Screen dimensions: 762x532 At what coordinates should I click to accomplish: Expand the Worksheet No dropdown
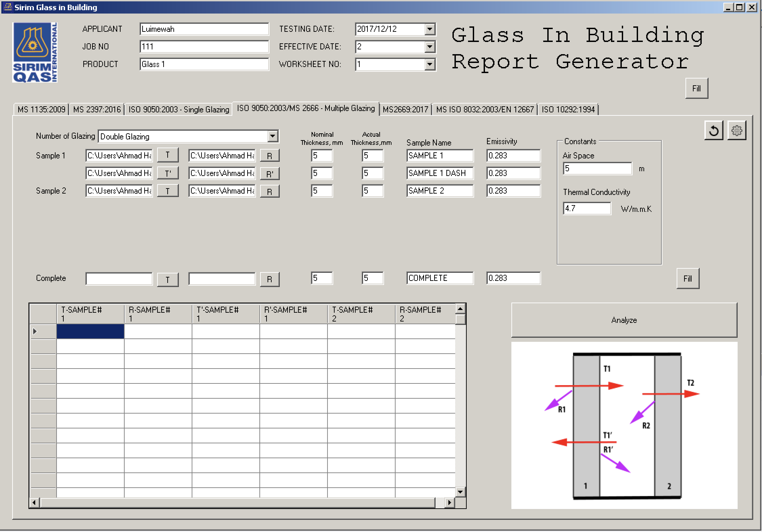point(430,64)
